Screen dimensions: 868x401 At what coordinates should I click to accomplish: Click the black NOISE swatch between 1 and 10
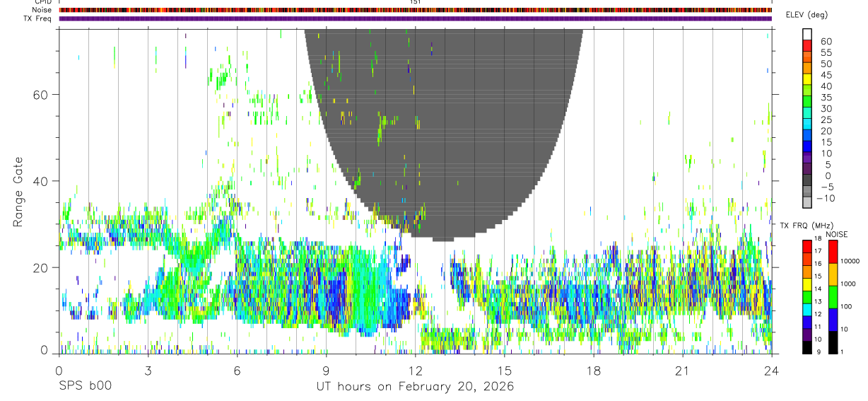point(833,342)
